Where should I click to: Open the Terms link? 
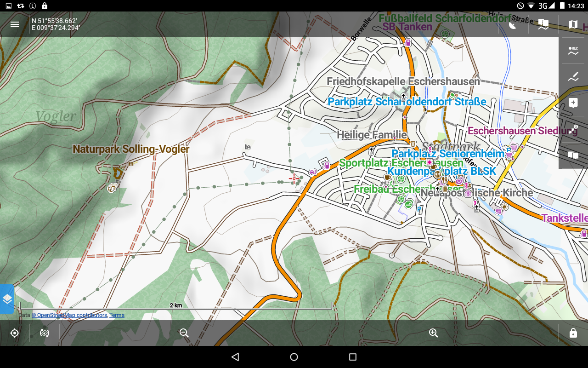[117, 315]
